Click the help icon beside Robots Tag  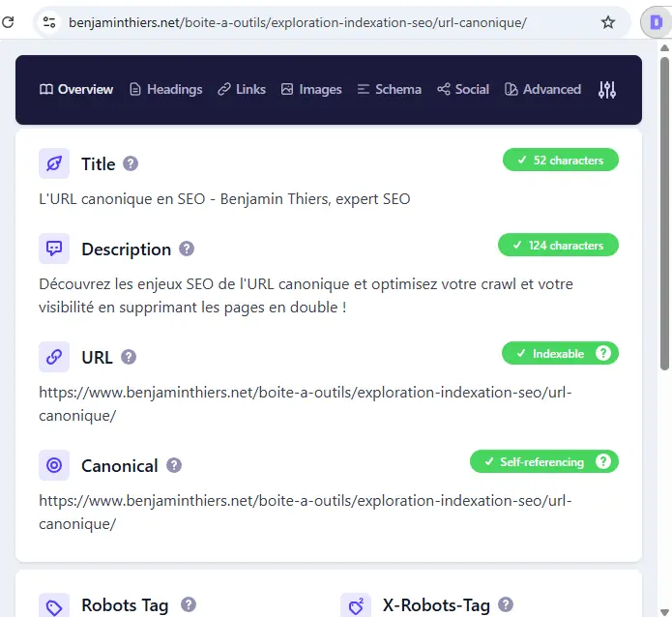coord(189,604)
